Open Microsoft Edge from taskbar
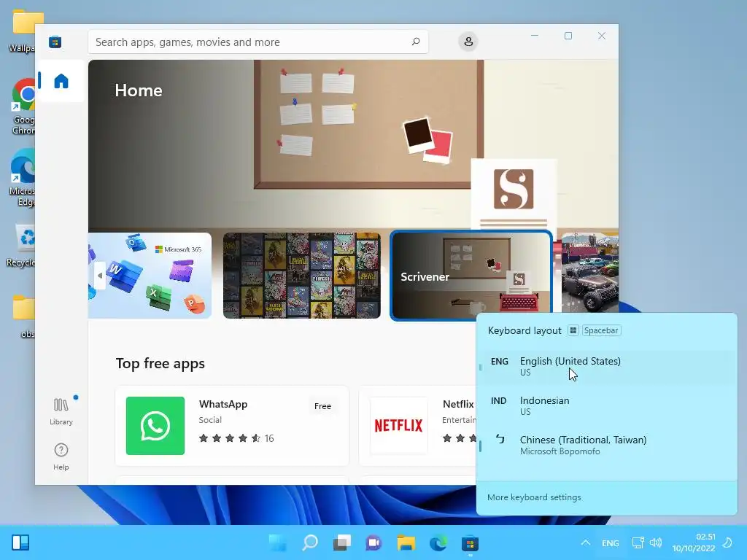Image resolution: width=747 pixels, height=560 pixels. pyautogui.click(x=438, y=542)
